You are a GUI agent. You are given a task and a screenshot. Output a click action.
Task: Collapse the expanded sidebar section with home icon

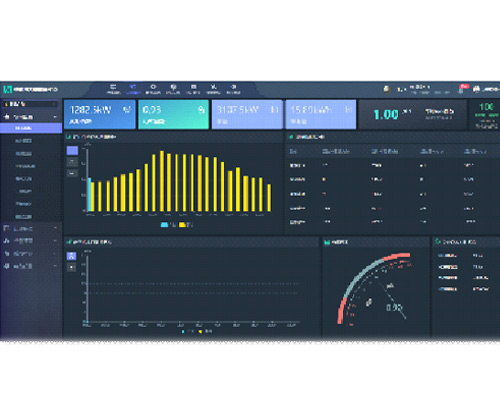(x=31, y=117)
